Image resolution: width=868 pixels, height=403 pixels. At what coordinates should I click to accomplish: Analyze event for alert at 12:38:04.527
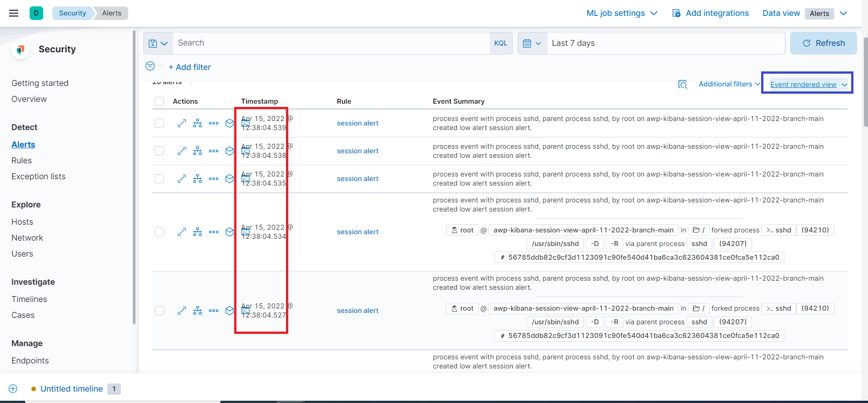coord(197,311)
